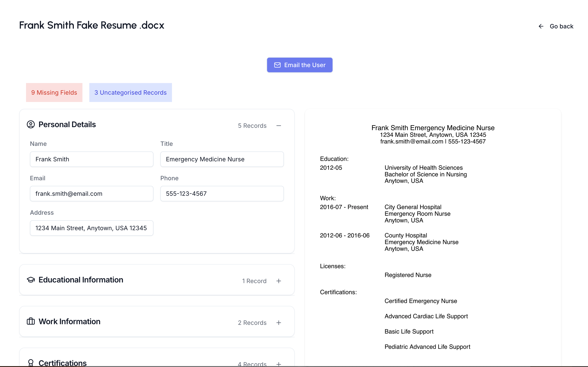This screenshot has width=588, height=367.
Task: Focus the Title field with Emergency Medicine Nurse
Action: point(222,159)
